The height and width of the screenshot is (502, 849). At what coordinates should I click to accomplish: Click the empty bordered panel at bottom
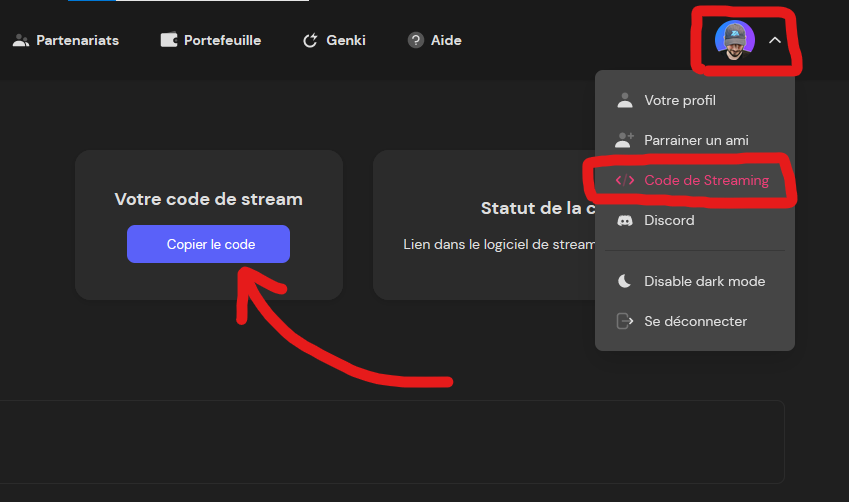(390, 442)
